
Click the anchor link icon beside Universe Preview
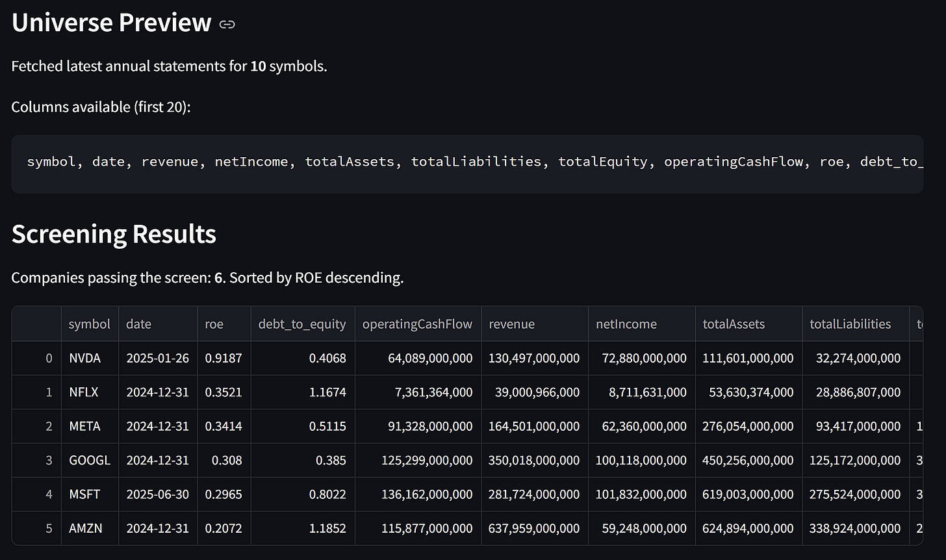tap(227, 25)
